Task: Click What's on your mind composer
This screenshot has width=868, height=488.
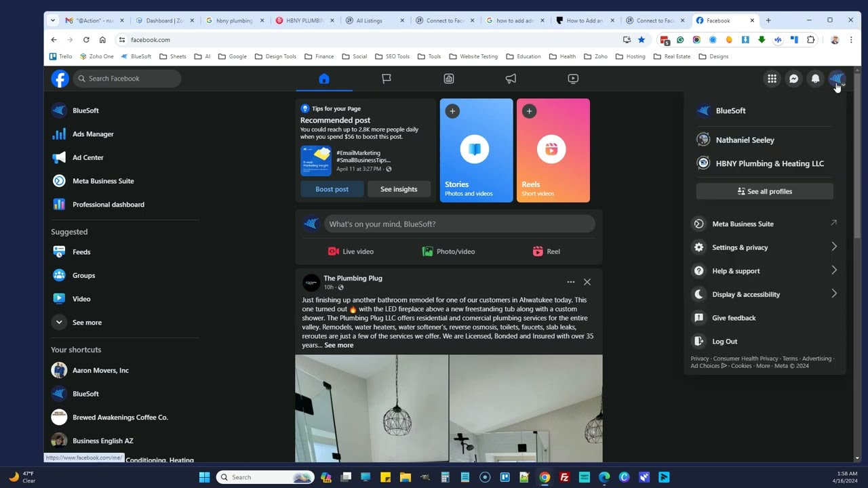Action: point(459,224)
